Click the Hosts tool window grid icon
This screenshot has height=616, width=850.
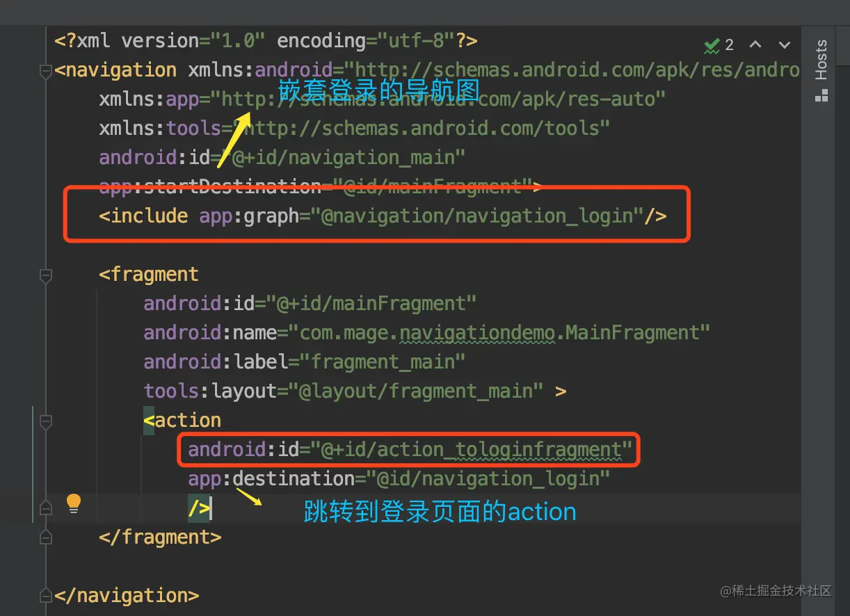pyautogui.click(x=821, y=96)
